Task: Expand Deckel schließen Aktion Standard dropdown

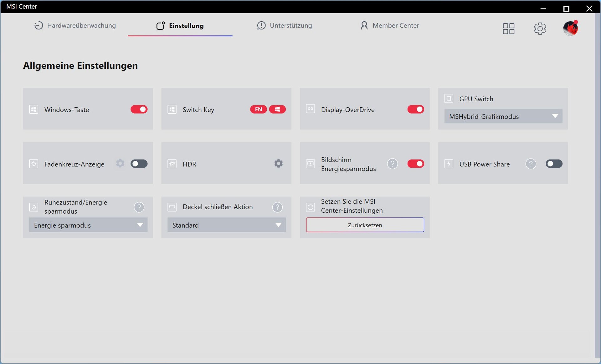Action: click(226, 225)
